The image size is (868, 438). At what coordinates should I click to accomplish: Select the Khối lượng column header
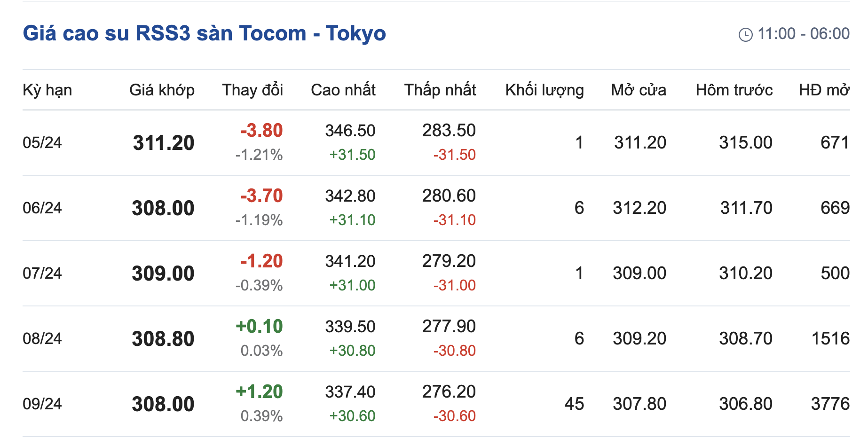click(x=544, y=90)
